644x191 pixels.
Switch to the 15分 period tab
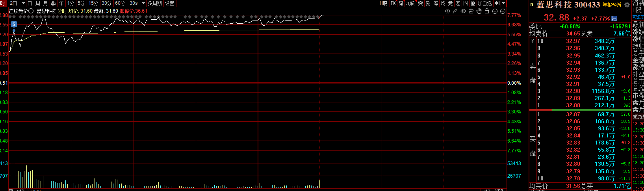[x=93, y=3]
